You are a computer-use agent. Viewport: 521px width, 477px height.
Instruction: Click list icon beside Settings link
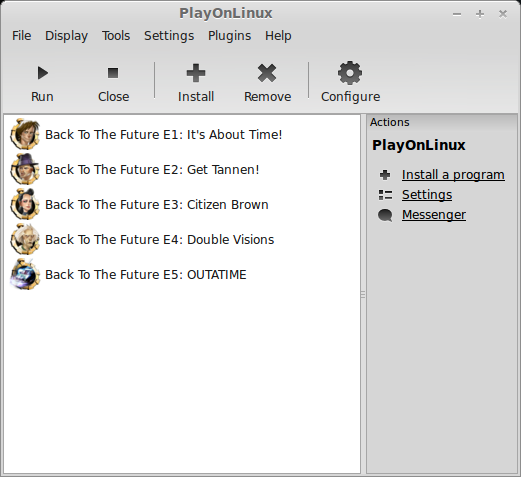[x=385, y=195]
